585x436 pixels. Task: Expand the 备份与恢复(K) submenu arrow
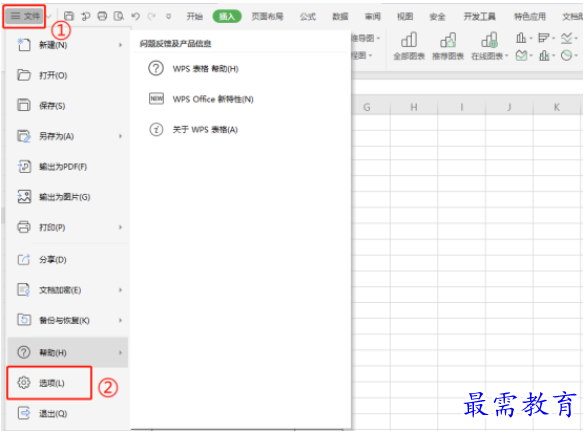click(x=120, y=320)
